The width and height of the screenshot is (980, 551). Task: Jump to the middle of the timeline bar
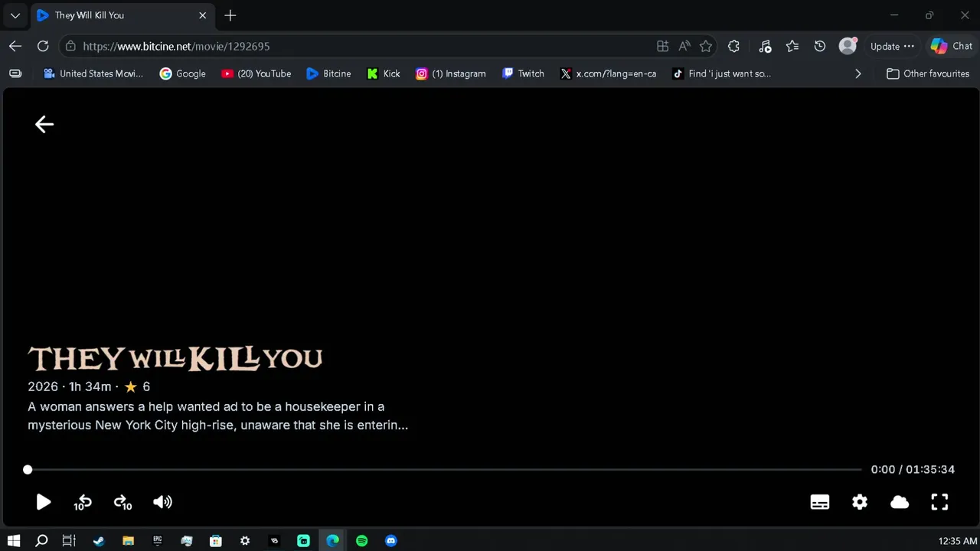(444, 470)
